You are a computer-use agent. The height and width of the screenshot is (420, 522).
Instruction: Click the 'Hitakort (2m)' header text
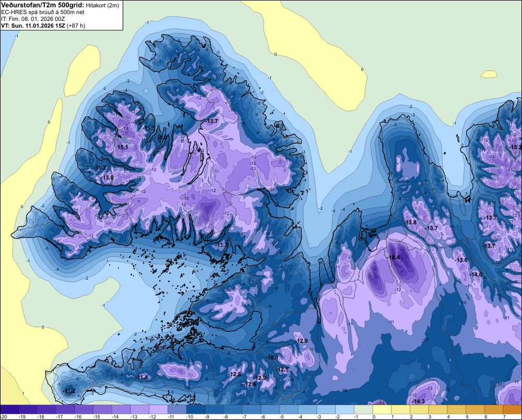click(102, 5)
